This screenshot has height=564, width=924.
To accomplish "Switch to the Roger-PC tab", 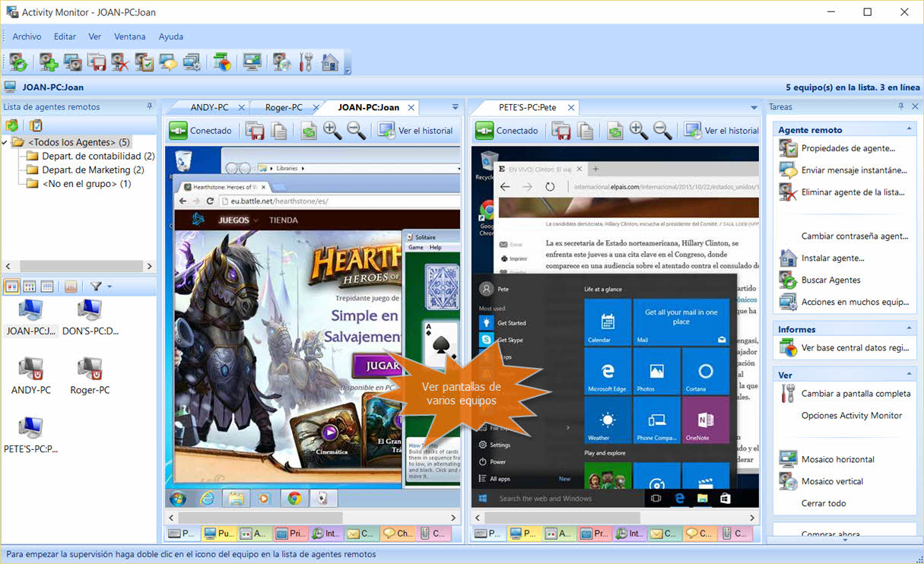I will (x=284, y=108).
